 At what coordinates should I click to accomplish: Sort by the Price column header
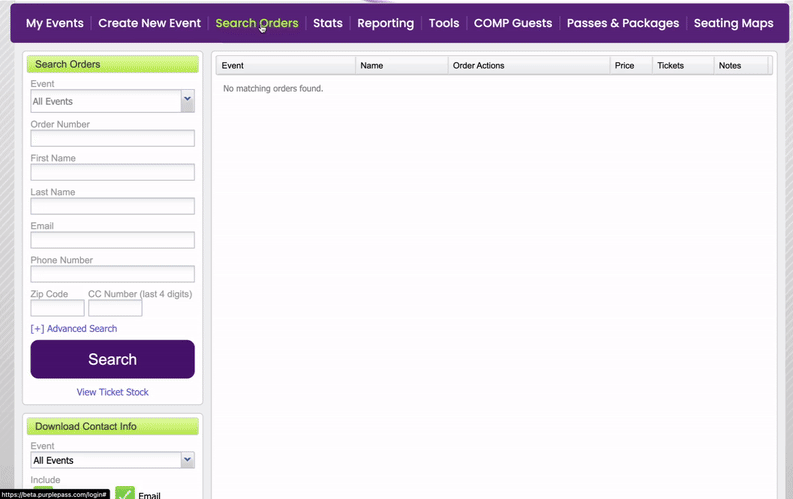coord(625,66)
